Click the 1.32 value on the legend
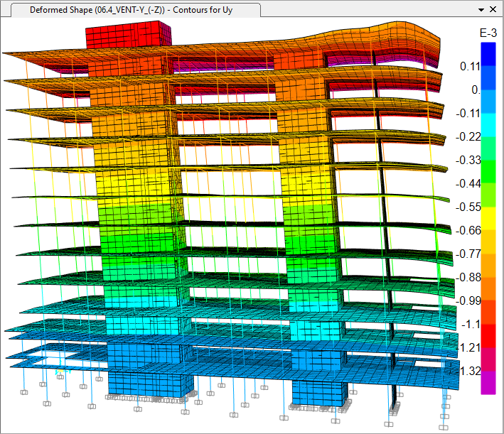The width and height of the screenshot is (504, 434). (471, 371)
